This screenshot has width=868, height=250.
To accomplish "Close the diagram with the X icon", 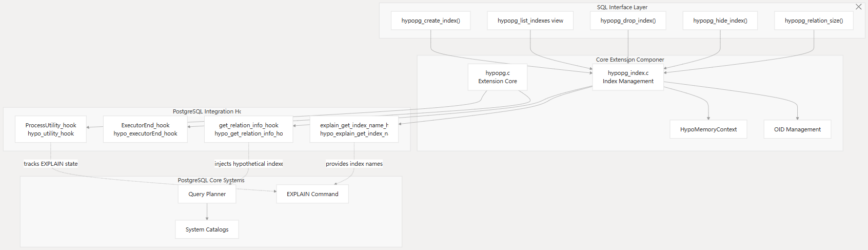I will point(858,7).
